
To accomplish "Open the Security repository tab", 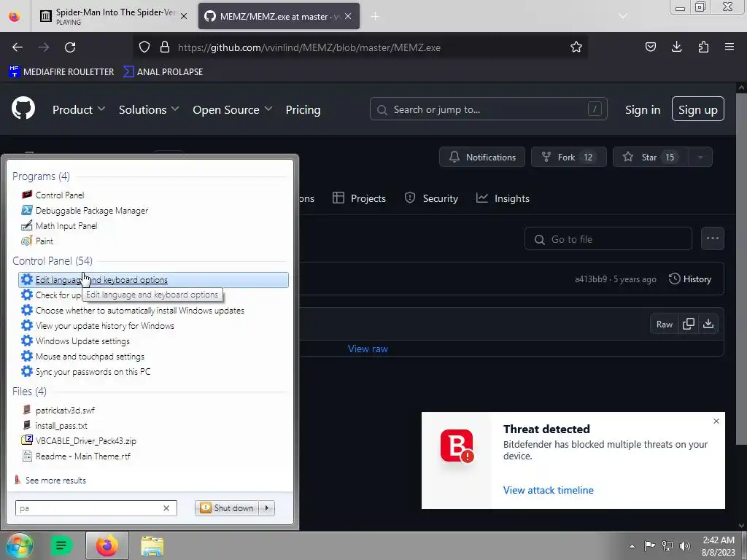I will [431, 198].
